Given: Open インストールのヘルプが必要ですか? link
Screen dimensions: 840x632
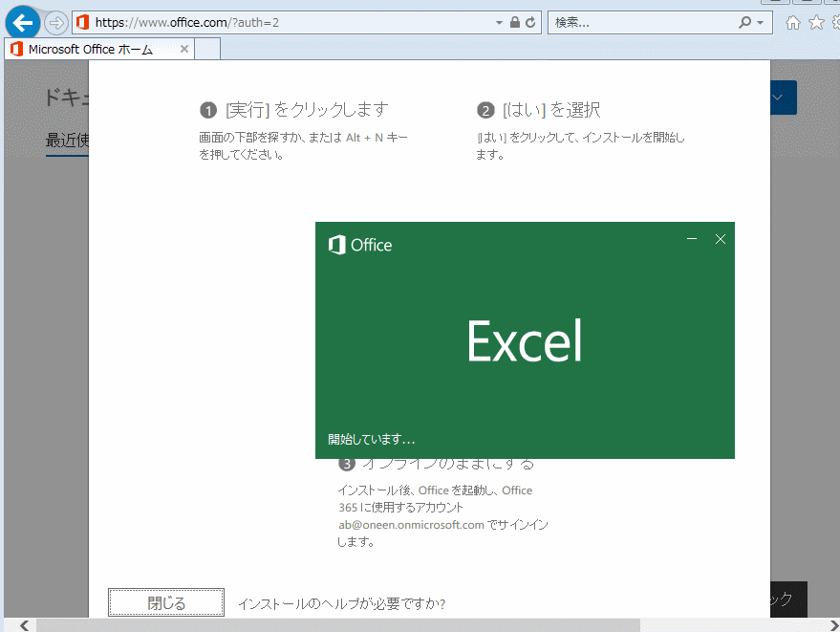Looking at the screenshot, I should 342,603.
